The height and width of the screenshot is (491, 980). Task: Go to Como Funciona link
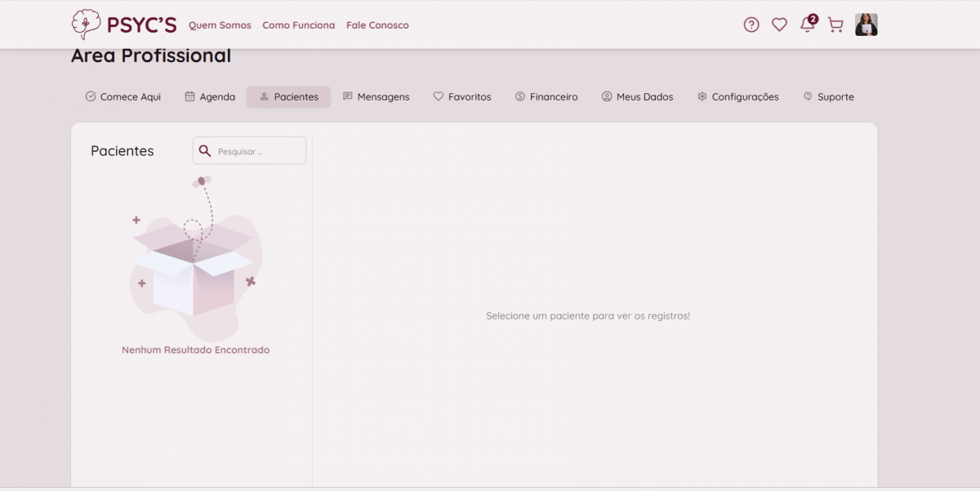coord(298,25)
